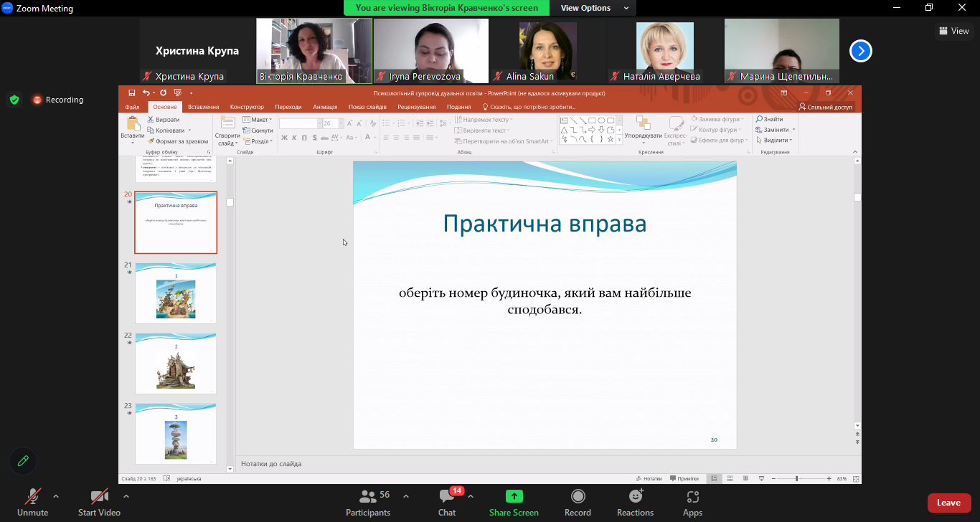
Task: Open the Вставлення ribbon tab
Action: (x=203, y=107)
